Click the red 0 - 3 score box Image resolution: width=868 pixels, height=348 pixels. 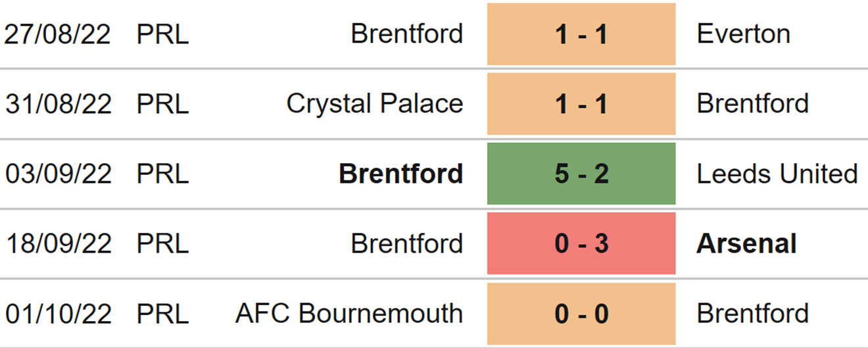tap(581, 243)
